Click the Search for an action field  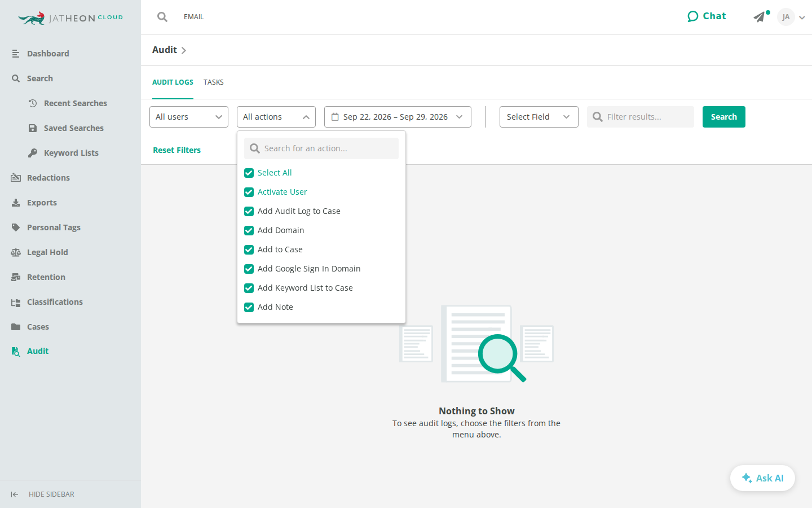click(x=321, y=148)
